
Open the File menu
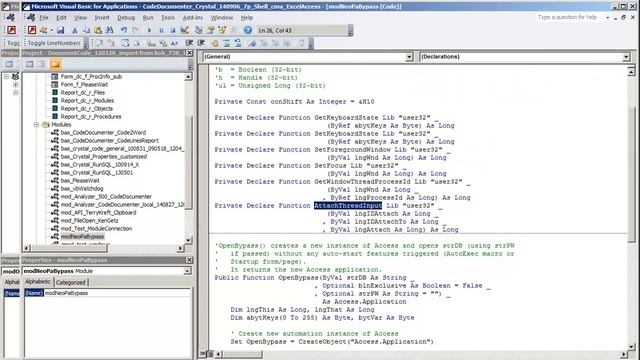coord(44,18)
